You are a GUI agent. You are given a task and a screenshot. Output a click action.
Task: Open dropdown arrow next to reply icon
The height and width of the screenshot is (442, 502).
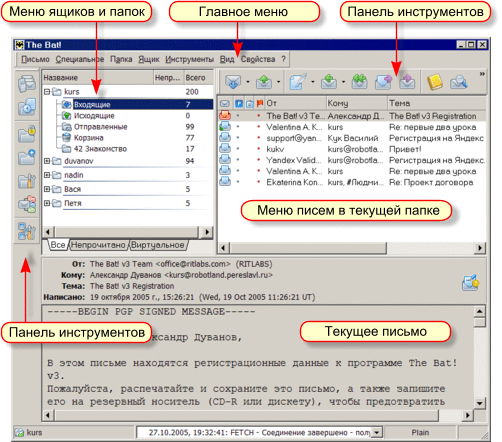point(343,82)
